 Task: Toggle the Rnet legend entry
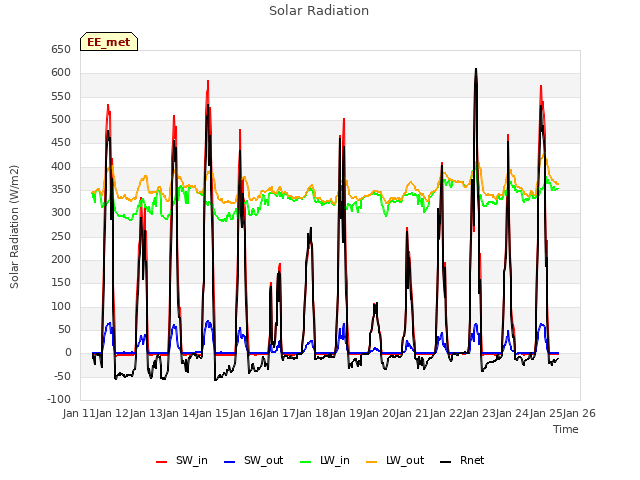click(x=462, y=460)
